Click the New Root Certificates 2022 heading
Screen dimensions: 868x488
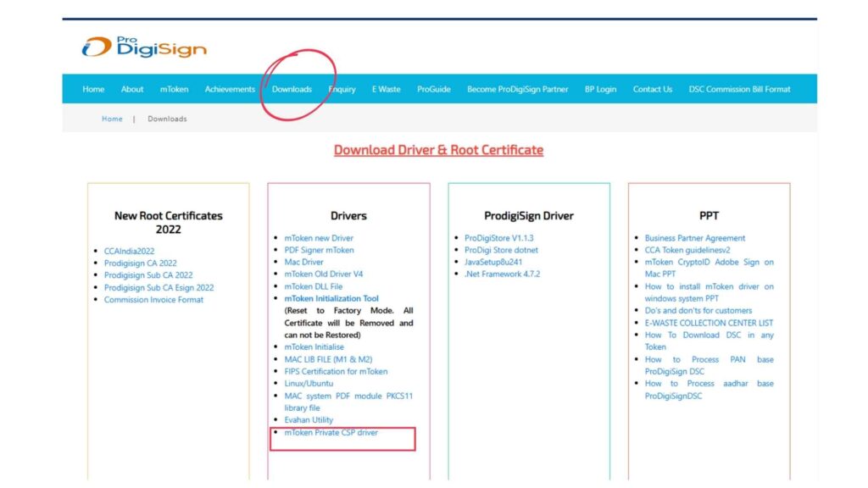coord(169,223)
